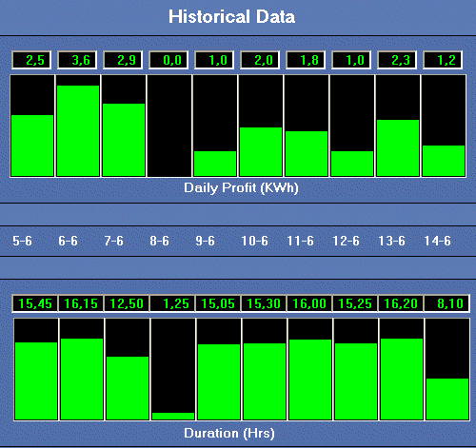
Task: Click the duration bar under 8,10
Action: tap(447, 369)
